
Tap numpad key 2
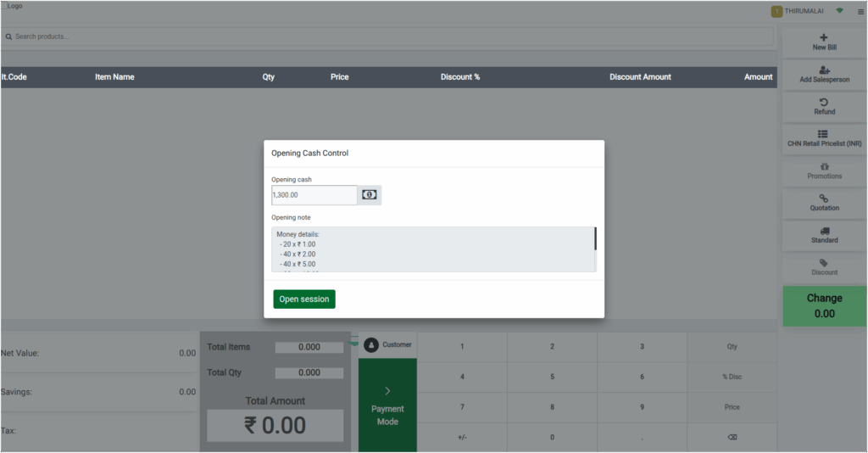tap(552, 347)
